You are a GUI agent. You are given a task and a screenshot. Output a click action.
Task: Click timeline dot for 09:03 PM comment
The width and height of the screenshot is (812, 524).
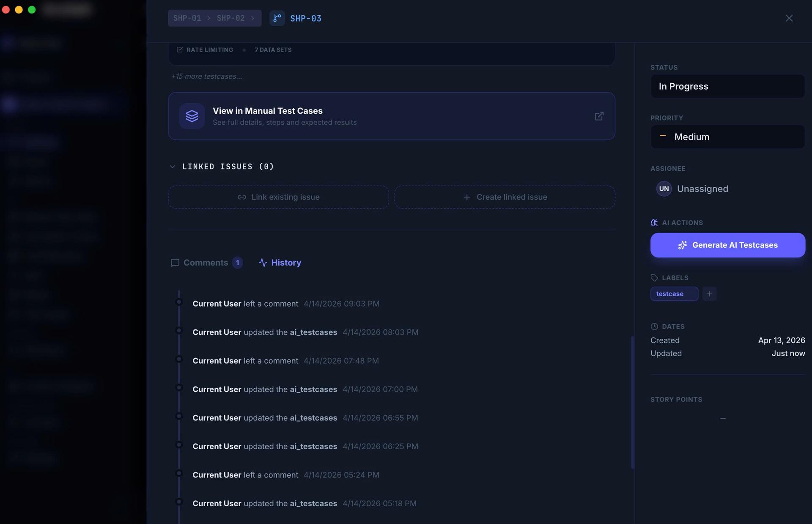click(179, 302)
